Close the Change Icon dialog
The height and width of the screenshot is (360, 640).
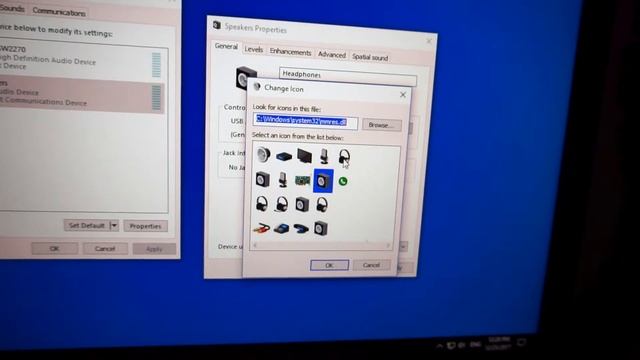(x=403, y=95)
